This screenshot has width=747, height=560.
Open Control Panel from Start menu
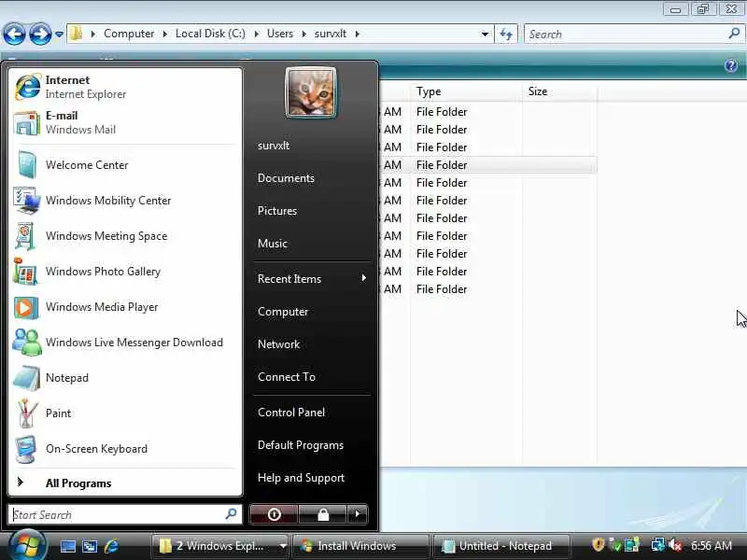tap(291, 413)
